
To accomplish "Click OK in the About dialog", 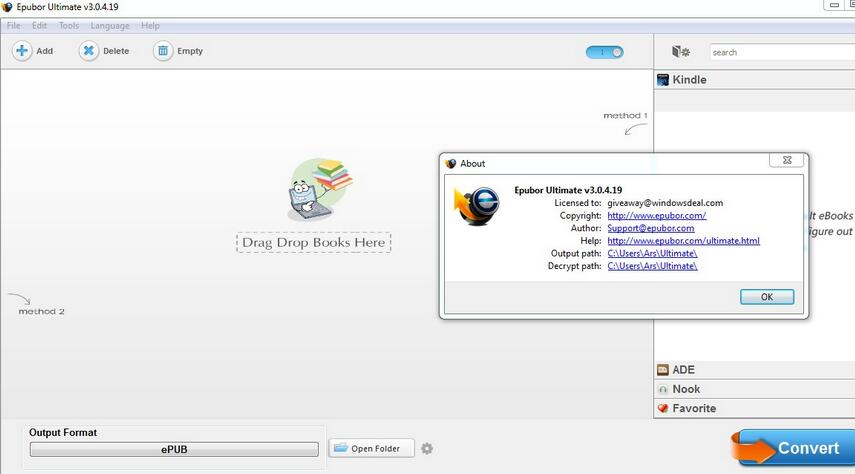I will click(767, 297).
